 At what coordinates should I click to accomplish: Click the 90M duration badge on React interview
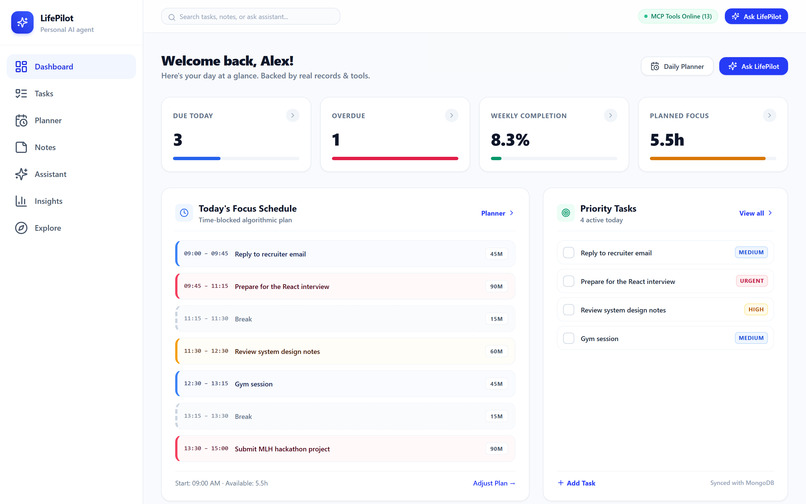pos(496,286)
